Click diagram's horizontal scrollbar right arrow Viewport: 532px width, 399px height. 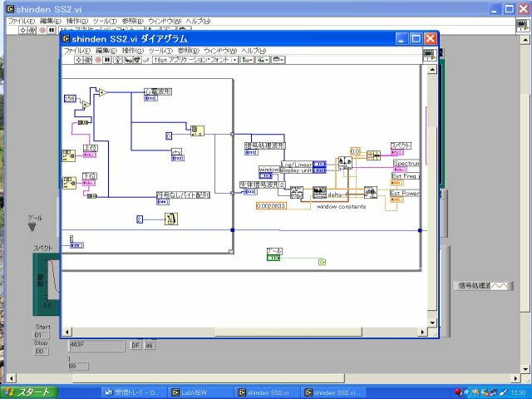(x=422, y=332)
